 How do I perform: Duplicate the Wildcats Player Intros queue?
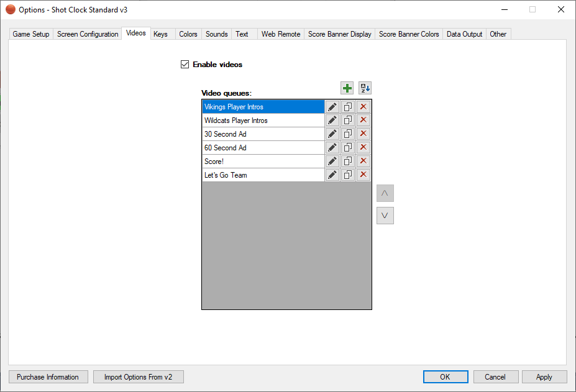pyautogui.click(x=348, y=121)
